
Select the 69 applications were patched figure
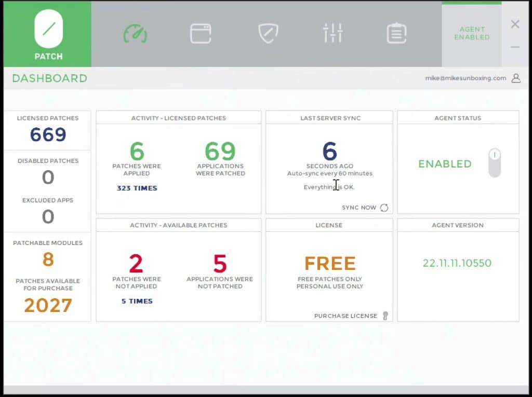pyautogui.click(x=220, y=152)
